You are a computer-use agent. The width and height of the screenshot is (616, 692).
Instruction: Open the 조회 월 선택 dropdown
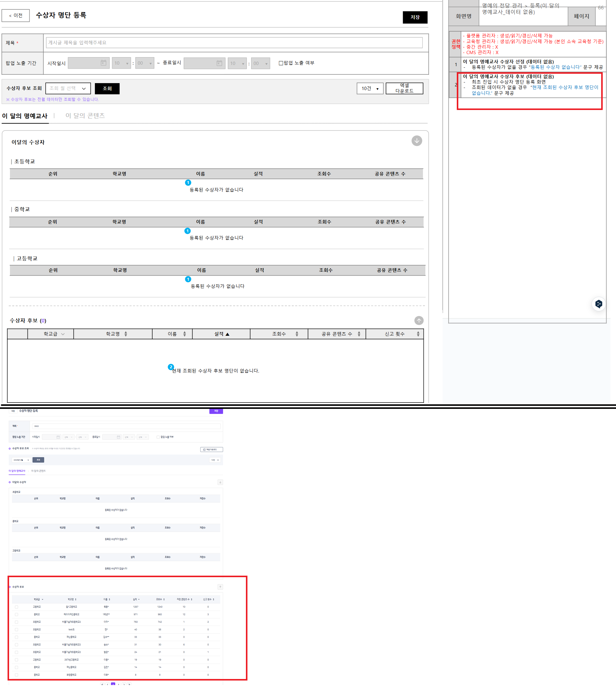click(68, 88)
